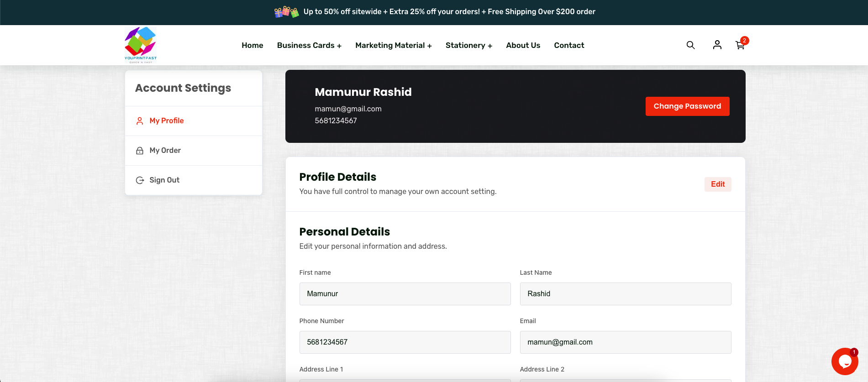
Task: Click the Address Line 2 label
Action: [542, 369]
